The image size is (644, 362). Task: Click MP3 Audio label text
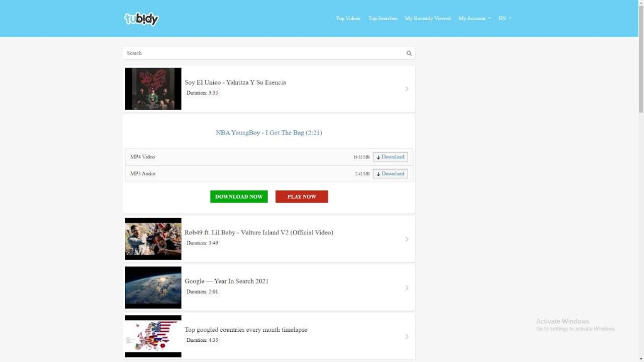pos(143,173)
